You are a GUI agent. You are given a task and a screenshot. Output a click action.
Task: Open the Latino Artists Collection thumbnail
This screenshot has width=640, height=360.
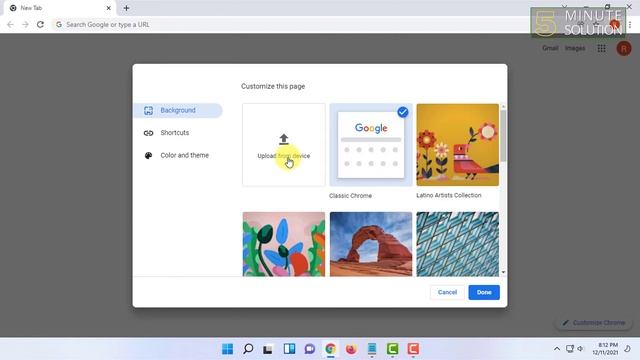click(458, 145)
